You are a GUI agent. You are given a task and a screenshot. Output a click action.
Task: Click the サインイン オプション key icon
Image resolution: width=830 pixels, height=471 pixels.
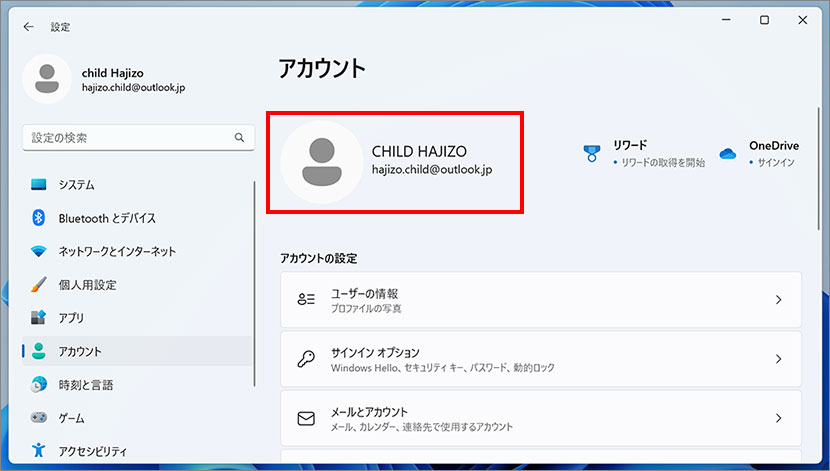pyautogui.click(x=306, y=359)
